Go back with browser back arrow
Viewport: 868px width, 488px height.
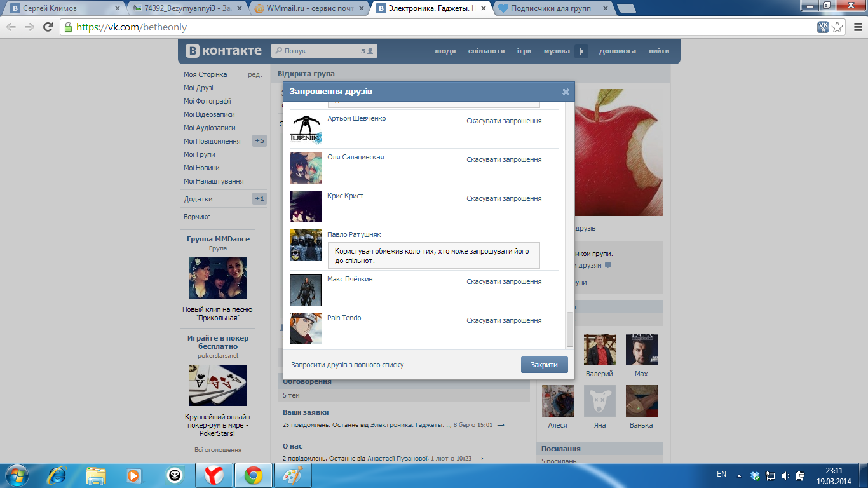pos(11,27)
